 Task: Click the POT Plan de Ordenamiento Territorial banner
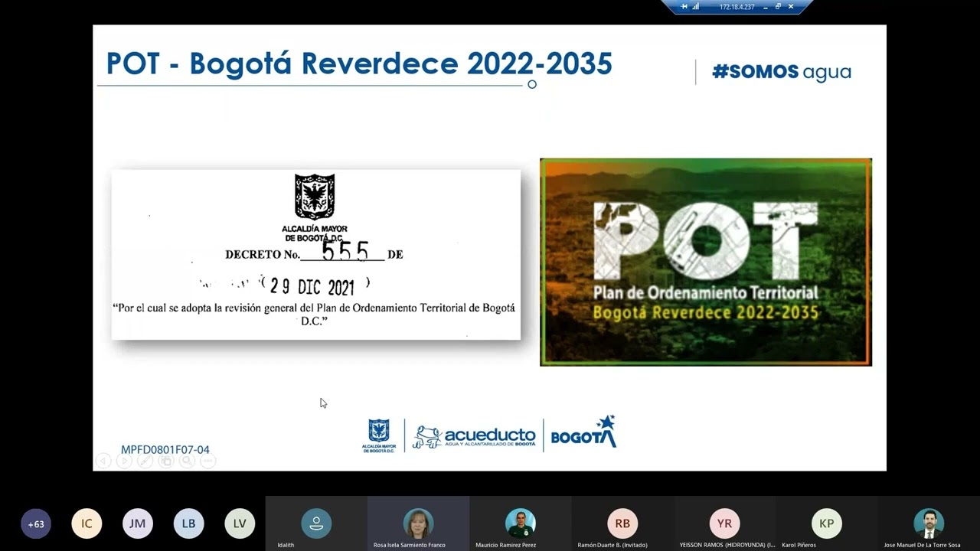[x=706, y=262]
